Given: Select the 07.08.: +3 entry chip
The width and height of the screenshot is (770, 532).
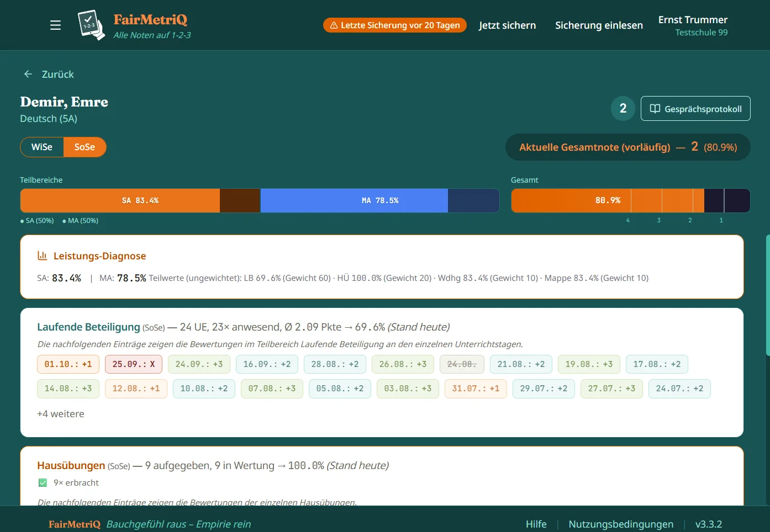Looking at the screenshot, I should [x=272, y=389].
